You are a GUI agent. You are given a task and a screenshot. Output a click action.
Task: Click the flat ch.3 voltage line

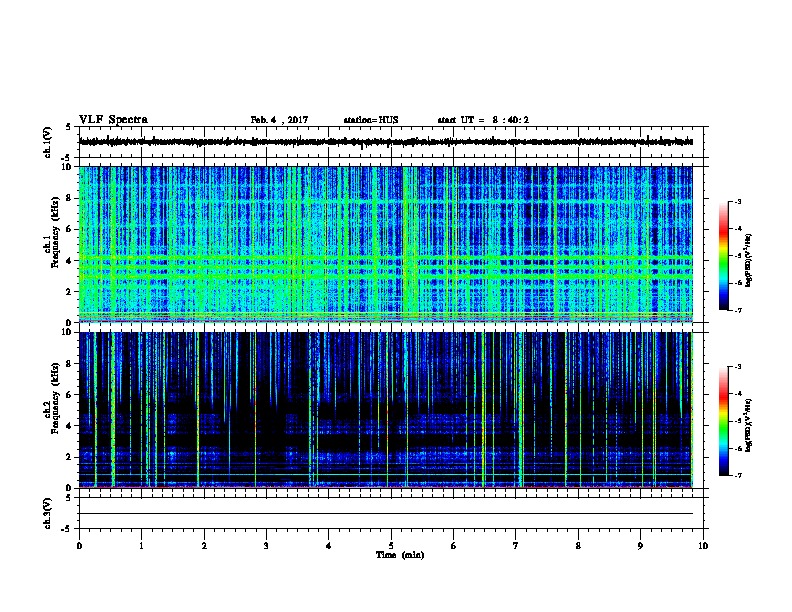tap(386, 514)
